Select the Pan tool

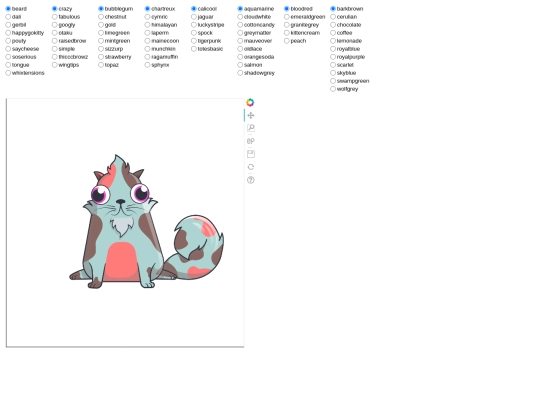(251, 115)
